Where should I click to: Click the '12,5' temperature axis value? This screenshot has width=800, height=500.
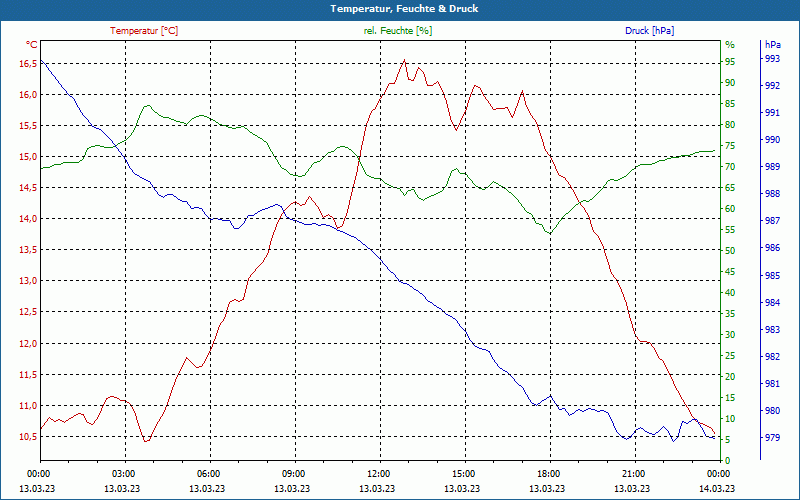click(x=28, y=312)
